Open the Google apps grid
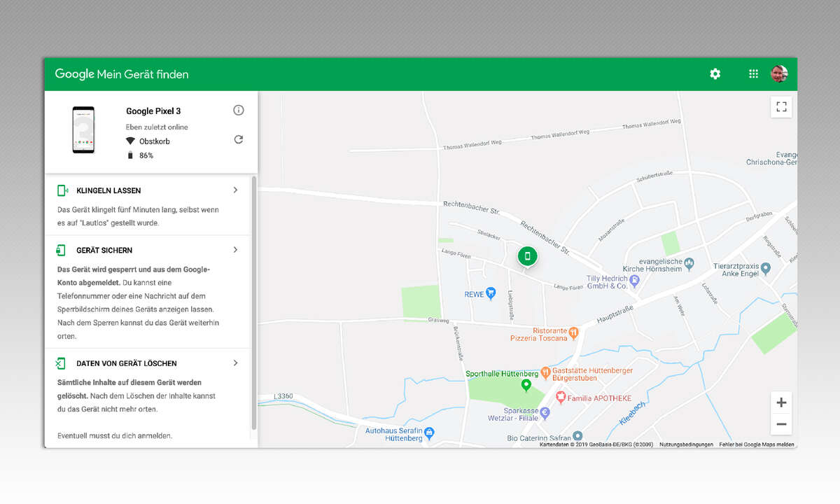Screen dimensions: 840x504 [753, 73]
